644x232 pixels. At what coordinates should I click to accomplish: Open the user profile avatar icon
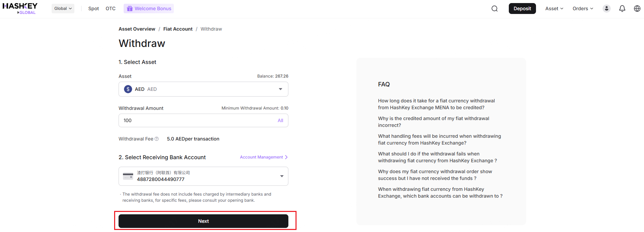point(606,9)
